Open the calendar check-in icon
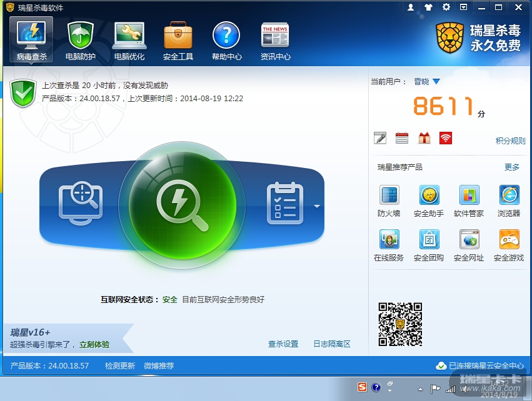Viewport: 532px width, 401px height. (402, 138)
